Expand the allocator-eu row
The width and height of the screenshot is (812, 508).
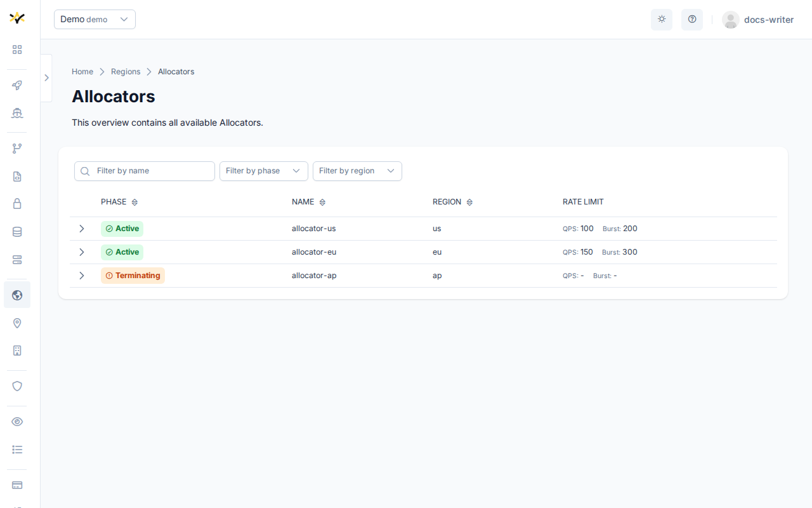[x=81, y=252]
